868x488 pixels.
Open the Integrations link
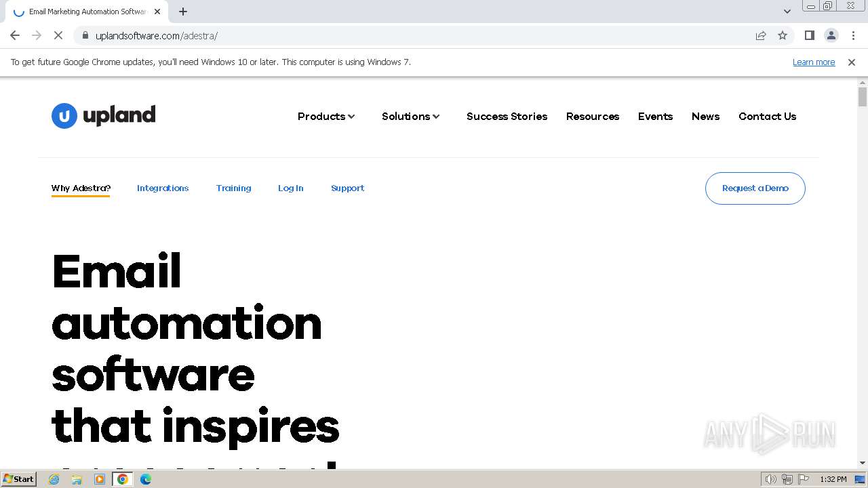pos(163,188)
